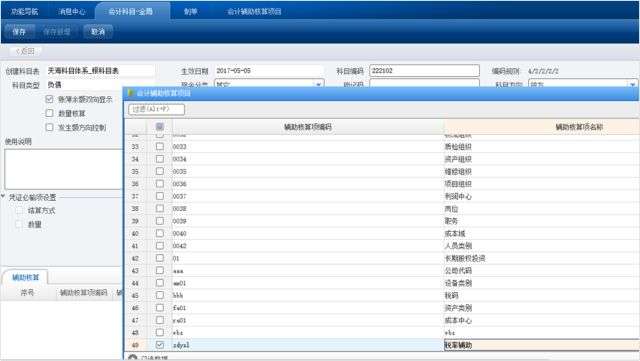Select the 会计科目-金蝶 tab

(x=131, y=11)
